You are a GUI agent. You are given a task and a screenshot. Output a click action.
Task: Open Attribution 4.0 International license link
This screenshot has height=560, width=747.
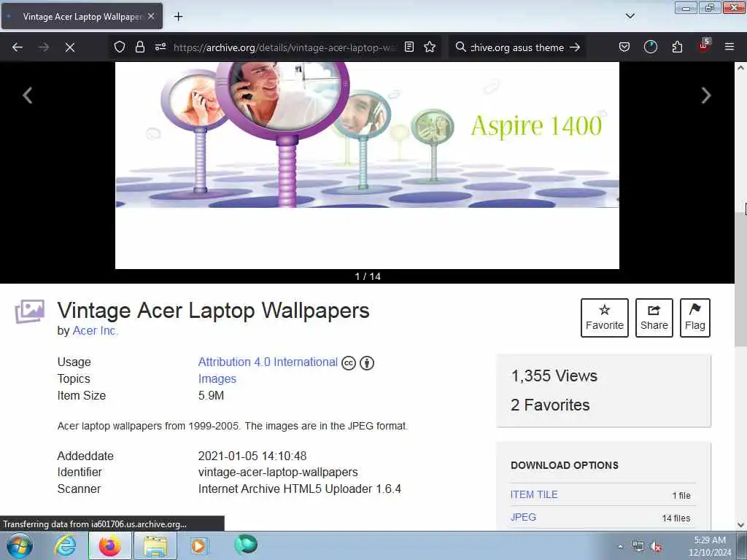coord(268,362)
